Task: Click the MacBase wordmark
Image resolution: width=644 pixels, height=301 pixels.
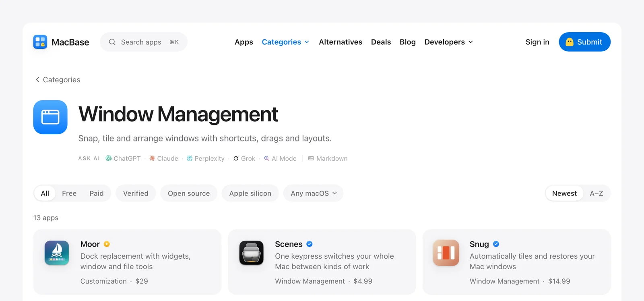Action: click(x=70, y=42)
